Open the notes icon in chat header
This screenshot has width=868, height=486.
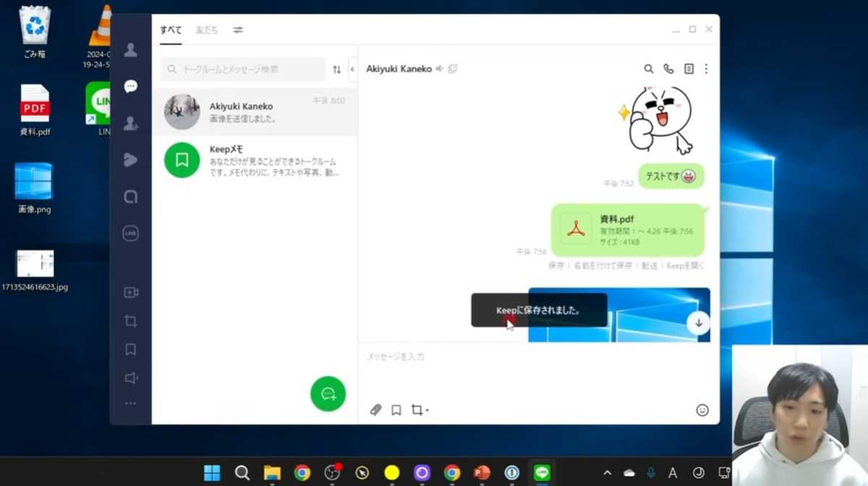click(689, 69)
